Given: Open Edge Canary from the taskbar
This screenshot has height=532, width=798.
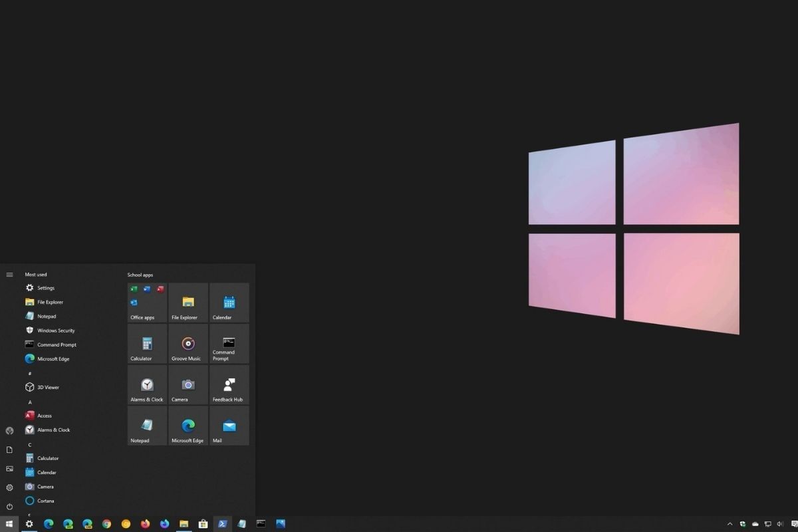Looking at the screenshot, I should click(87, 524).
